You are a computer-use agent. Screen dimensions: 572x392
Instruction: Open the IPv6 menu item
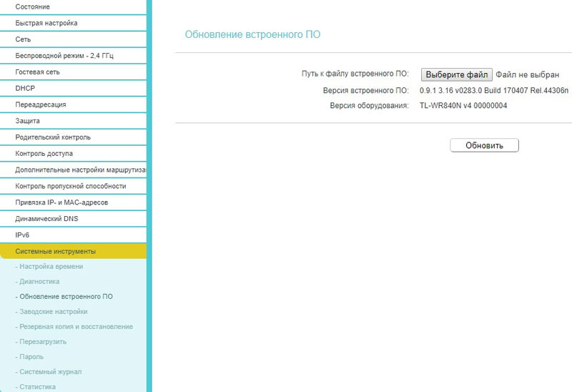click(73, 235)
